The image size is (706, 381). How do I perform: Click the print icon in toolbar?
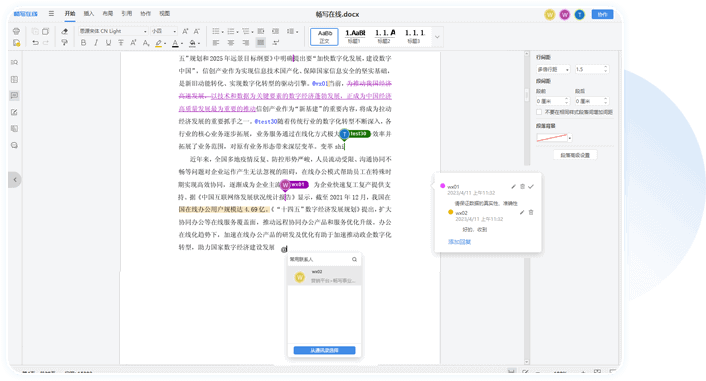[x=16, y=31]
